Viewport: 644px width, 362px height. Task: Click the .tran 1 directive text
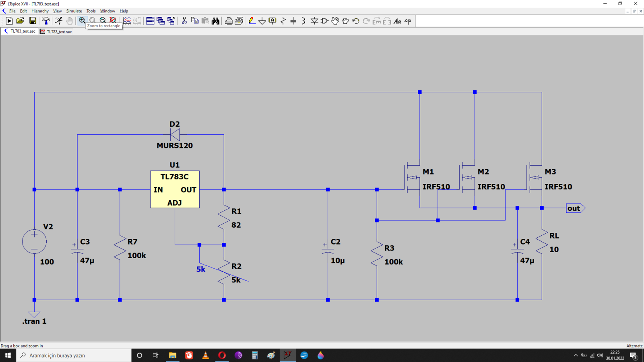coord(34,321)
